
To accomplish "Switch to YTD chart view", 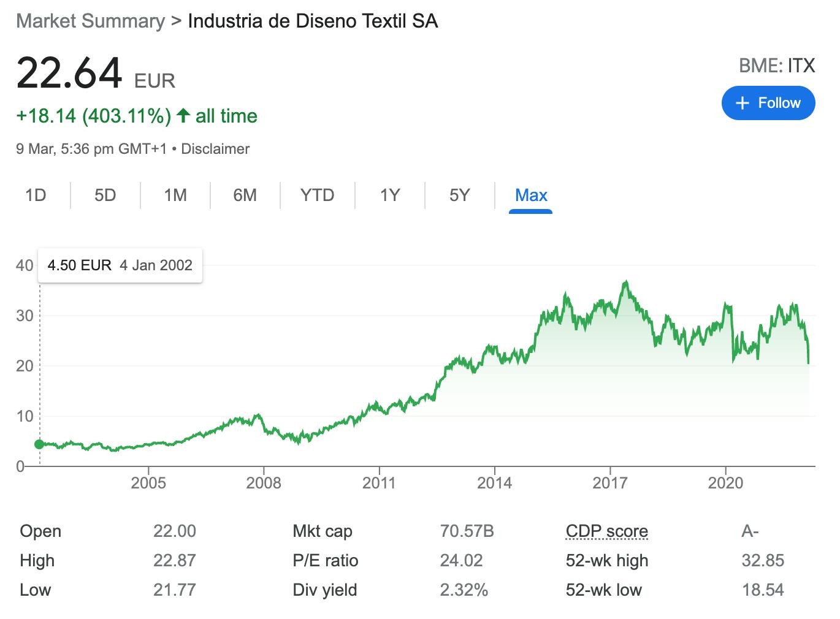I will pos(317,195).
